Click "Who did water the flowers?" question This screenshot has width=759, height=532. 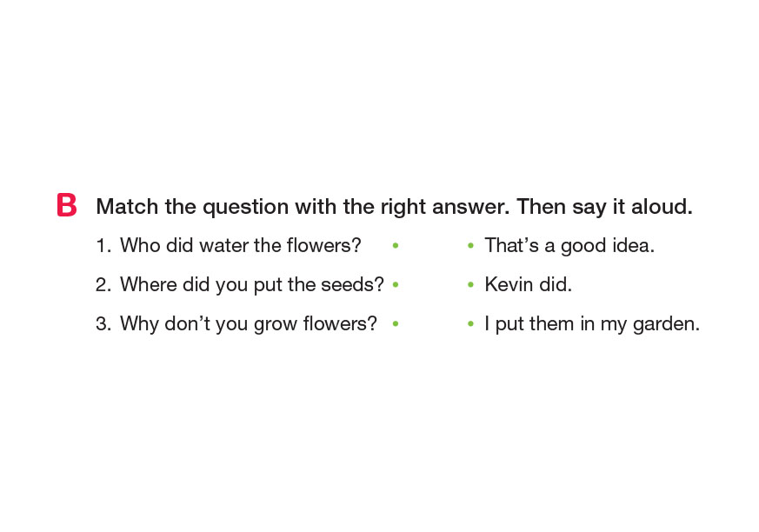[240, 246]
